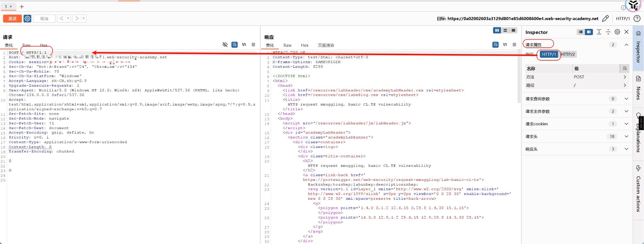Toggle response \n newline display

pos(505,45)
